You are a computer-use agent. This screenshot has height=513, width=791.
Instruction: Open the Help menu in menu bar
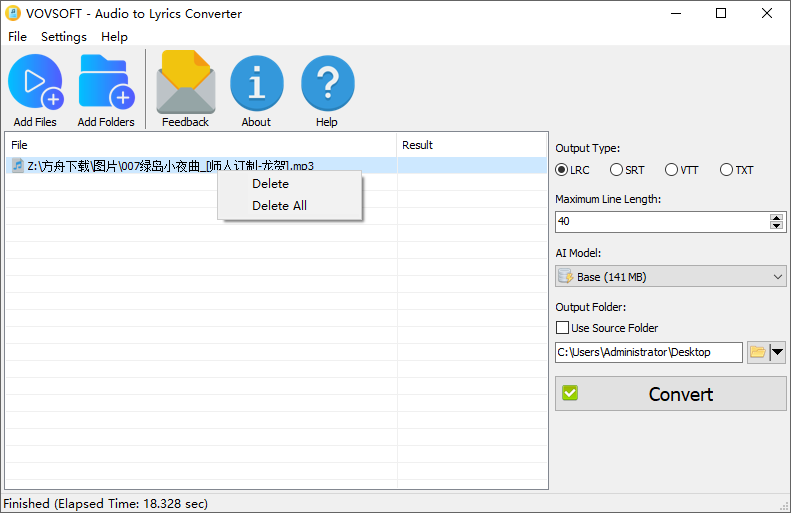(114, 37)
